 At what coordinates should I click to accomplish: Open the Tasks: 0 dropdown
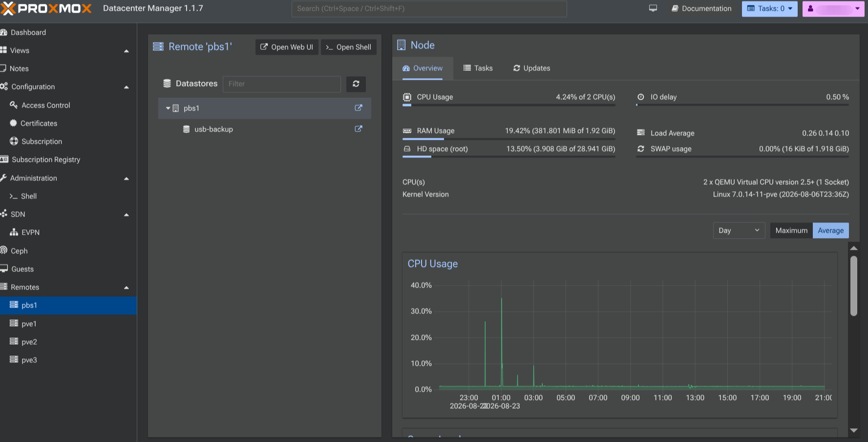[x=769, y=9]
